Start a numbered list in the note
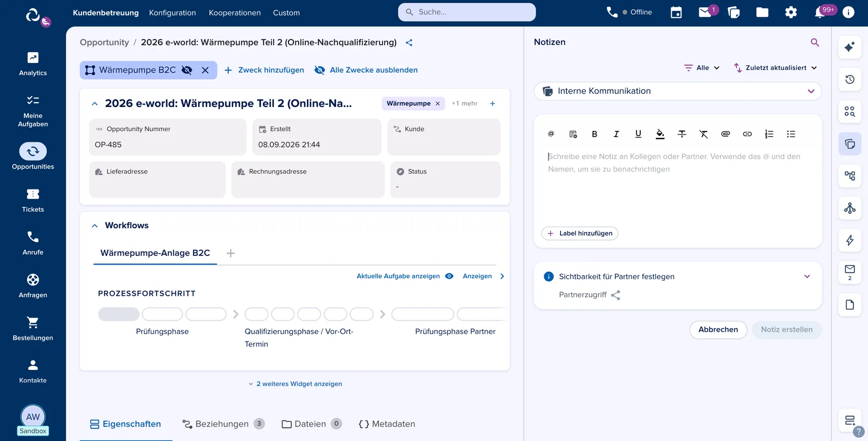Screen dimensions: 868x441 click(769, 134)
